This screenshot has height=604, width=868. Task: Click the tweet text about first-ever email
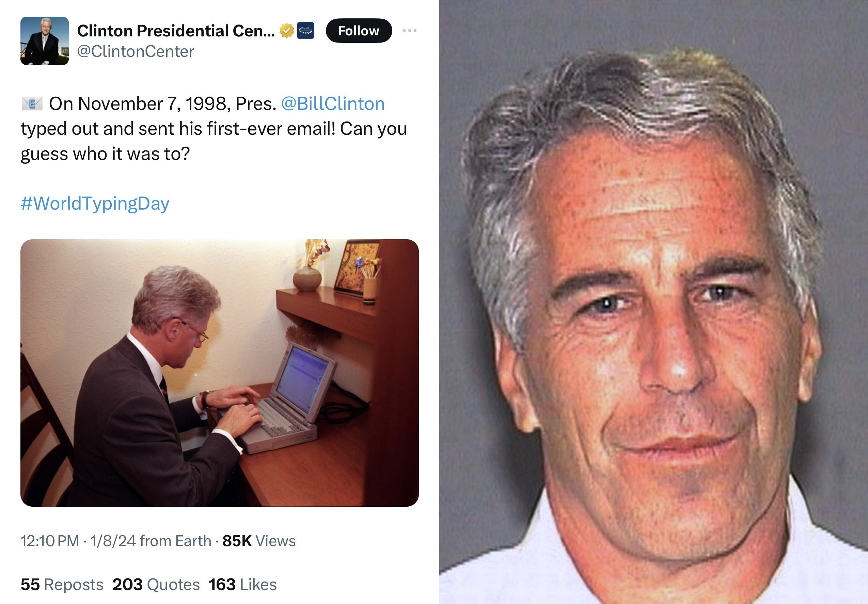[x=214, y=128]
